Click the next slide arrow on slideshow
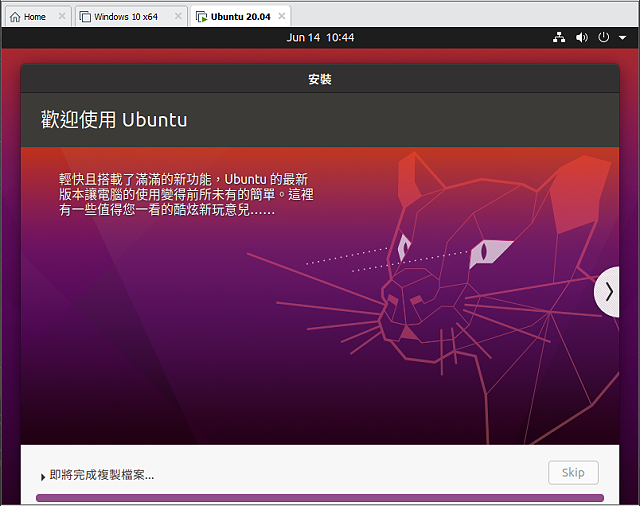The width and height of the screenshot is (640, 506). (x=609, y=292)
